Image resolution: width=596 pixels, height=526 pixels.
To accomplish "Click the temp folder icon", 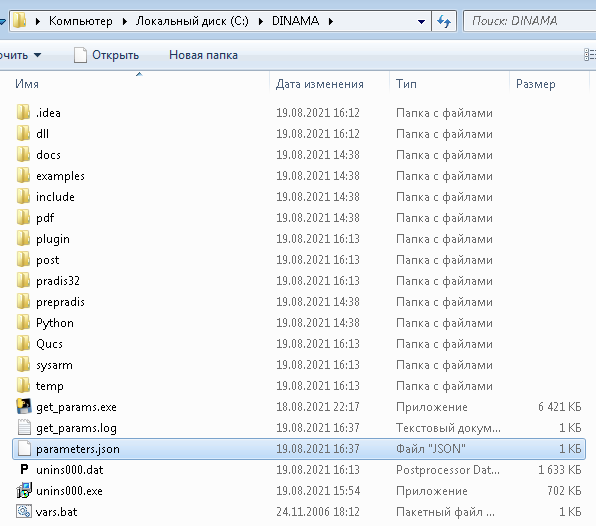I will 23,385.
